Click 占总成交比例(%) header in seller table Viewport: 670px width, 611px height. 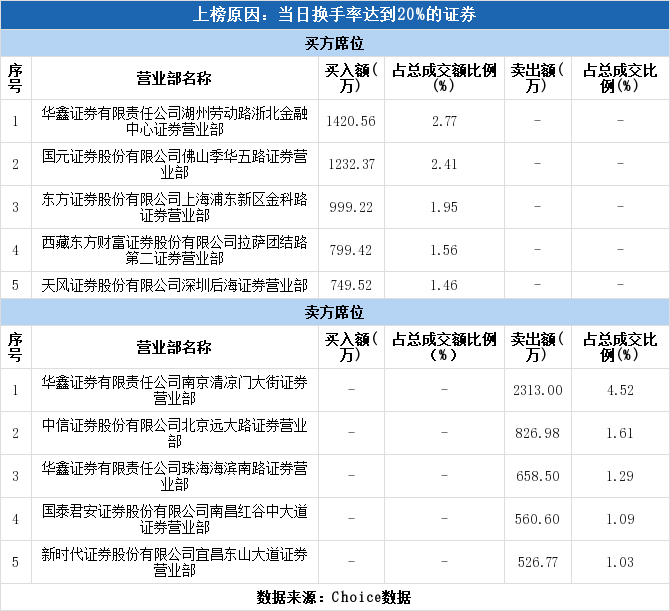click(x=620, y=347)
